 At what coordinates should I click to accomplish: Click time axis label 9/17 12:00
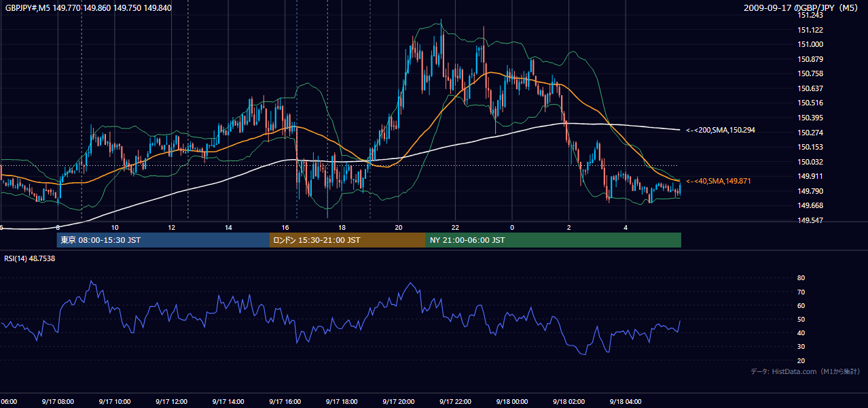point(171,401)
